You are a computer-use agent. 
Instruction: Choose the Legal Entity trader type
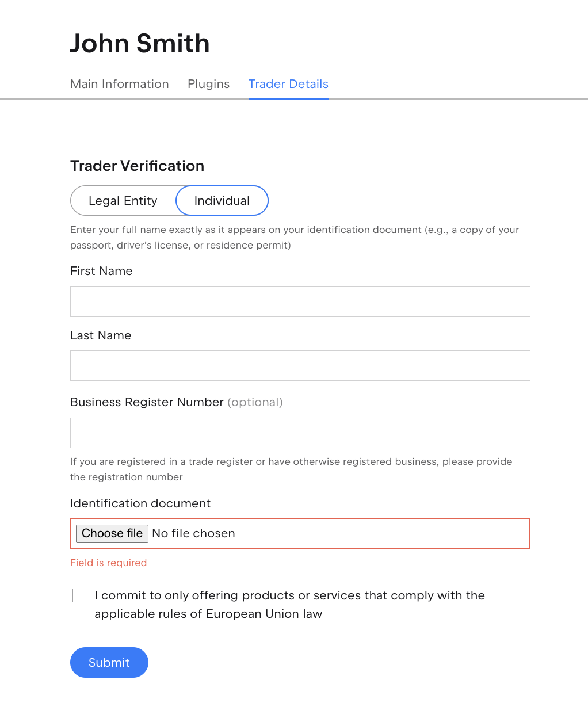coord(123,201)
